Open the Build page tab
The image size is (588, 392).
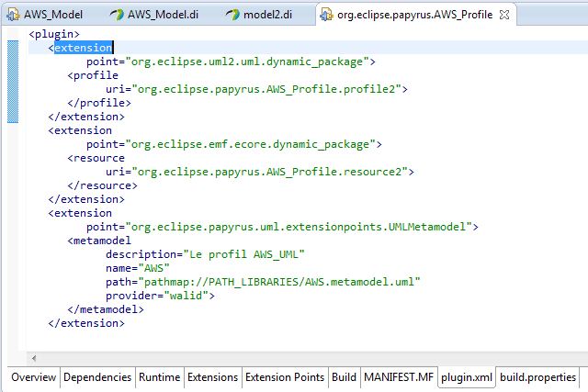coord(344,377)
